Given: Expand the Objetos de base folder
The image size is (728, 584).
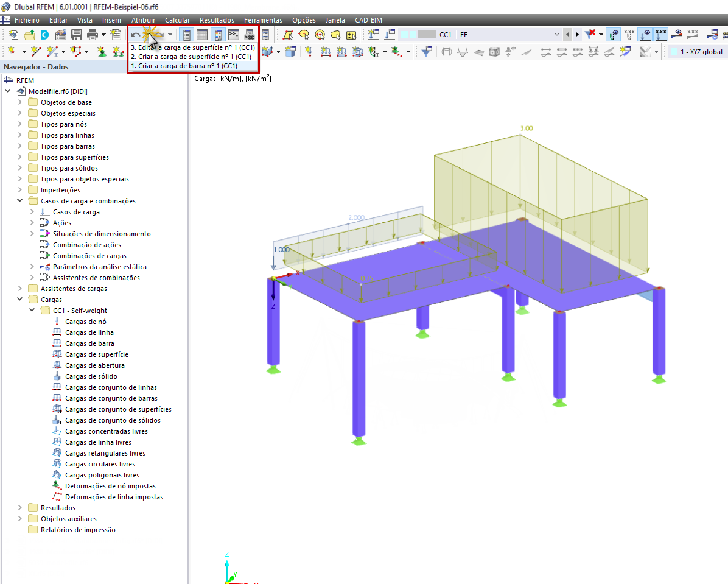Looking at the screenshot, I should [20, 102].
